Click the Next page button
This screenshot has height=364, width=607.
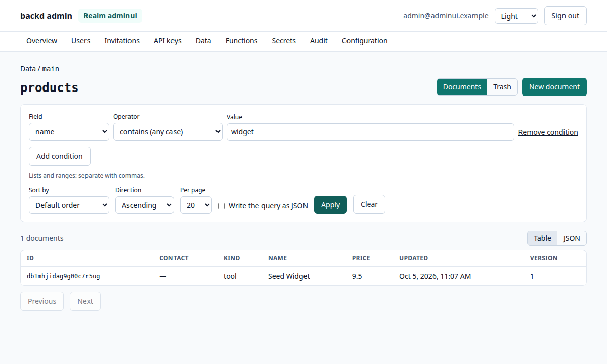point(85,301)
